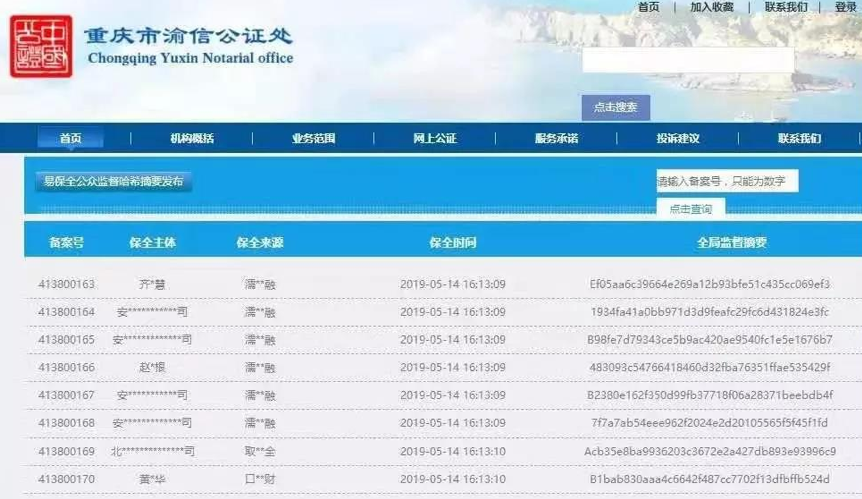
Task: Open the 机构概括 navigation menu
Action: click(x=191, y=138)
